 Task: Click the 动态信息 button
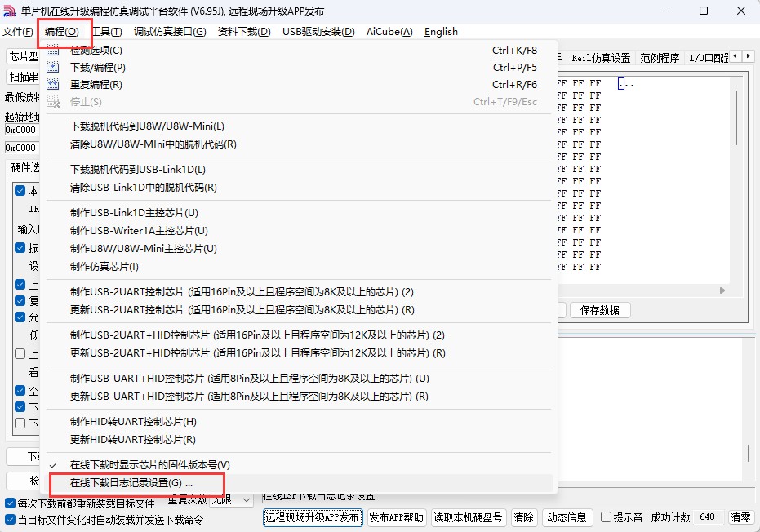(x=567, y=517)
